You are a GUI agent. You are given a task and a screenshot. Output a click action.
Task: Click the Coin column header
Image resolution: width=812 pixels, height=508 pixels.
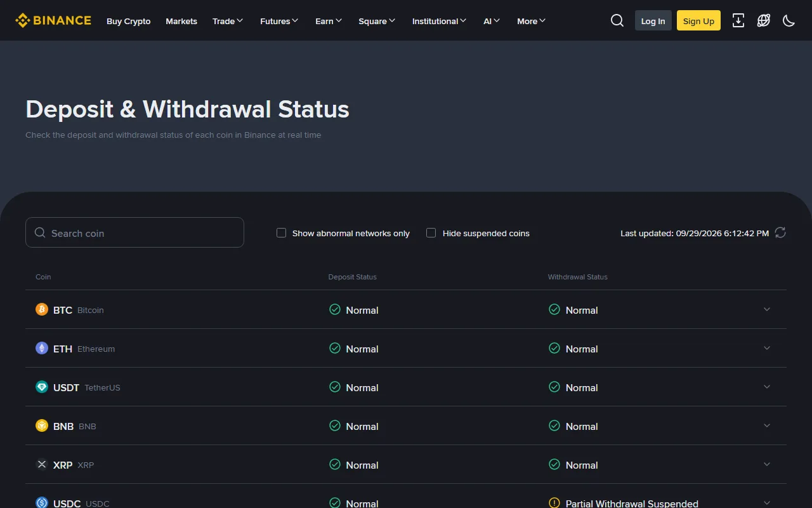point(43,277)
